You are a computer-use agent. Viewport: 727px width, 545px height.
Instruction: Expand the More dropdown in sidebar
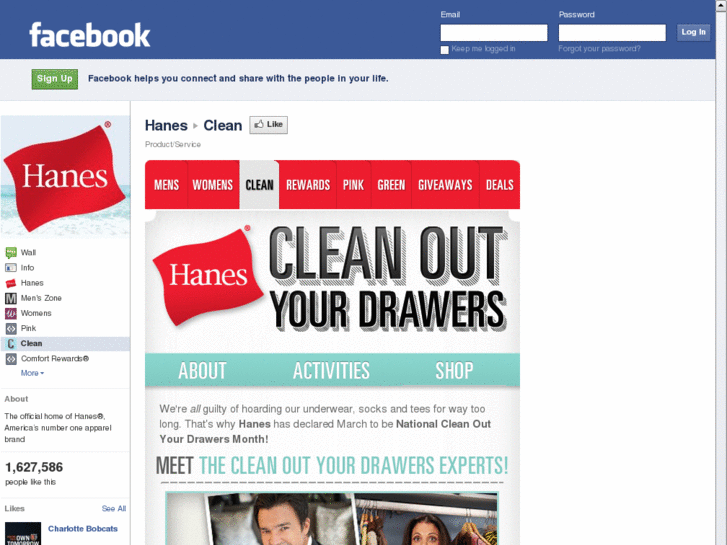[32, 373]
